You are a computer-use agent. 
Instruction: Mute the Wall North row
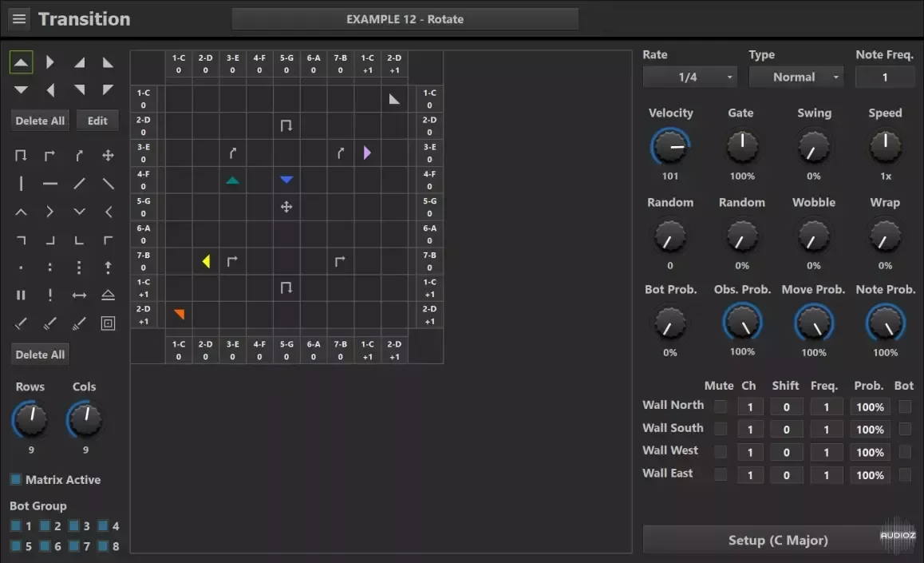(720, 406)
